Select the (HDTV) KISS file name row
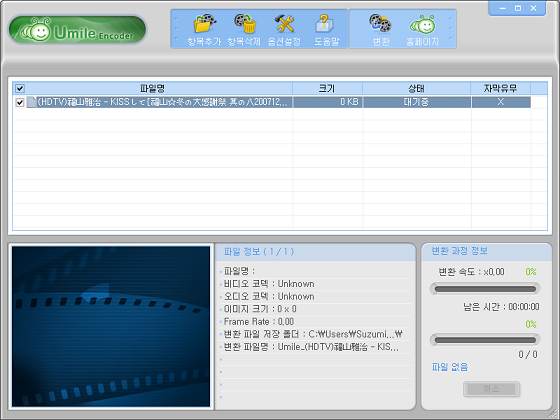The width and height of the screenshot is (560, 420). point(162,102)
